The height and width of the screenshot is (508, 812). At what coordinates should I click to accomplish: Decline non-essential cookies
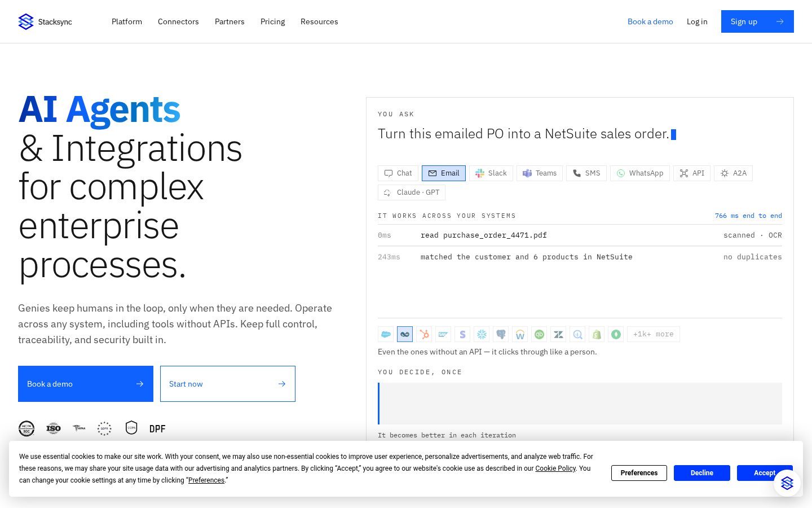pyautogui.click(x=702, y=473)
